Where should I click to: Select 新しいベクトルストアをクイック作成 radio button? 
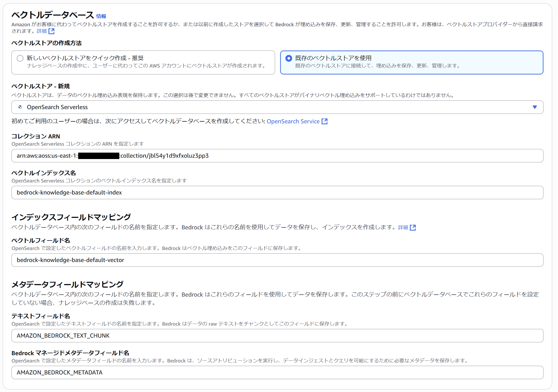click(20, 58)
